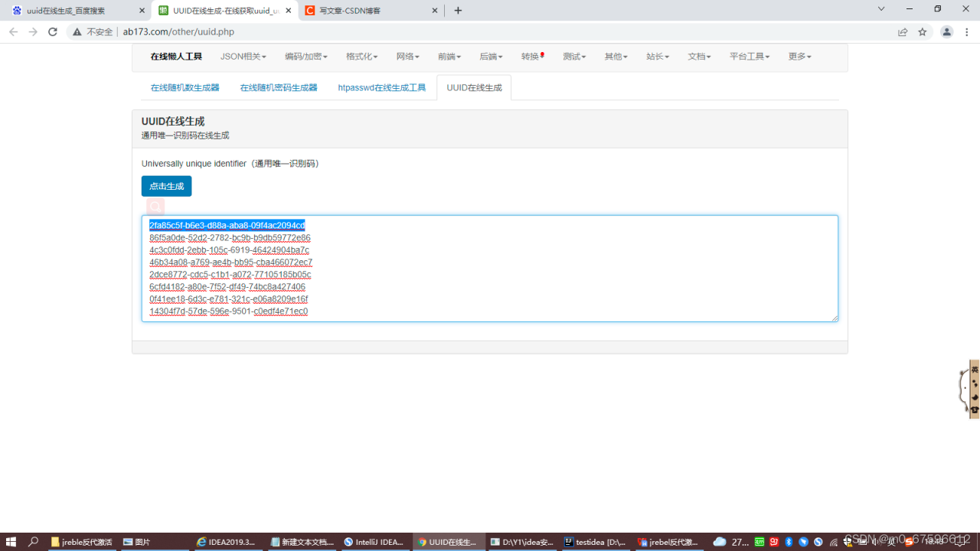980x551 pixels.
Task: Reload the UUID generator page
Action: [x=53, y=32]
